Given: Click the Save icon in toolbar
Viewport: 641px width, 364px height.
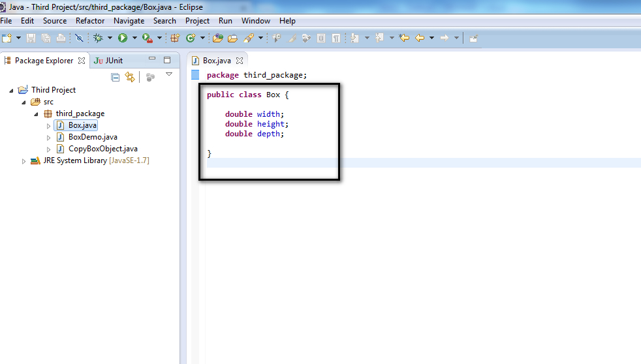Looking at the screenshot, I should 31,38.
